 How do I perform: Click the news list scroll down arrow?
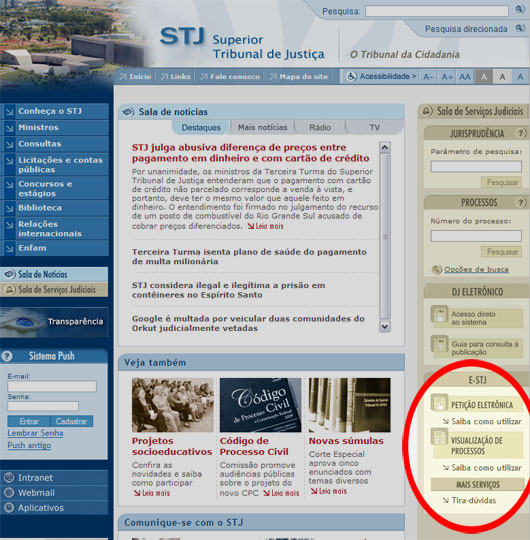pos(385,326)
